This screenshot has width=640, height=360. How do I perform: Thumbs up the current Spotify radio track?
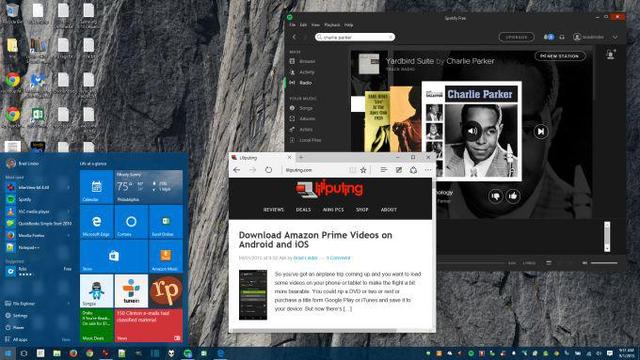point(513,196)
